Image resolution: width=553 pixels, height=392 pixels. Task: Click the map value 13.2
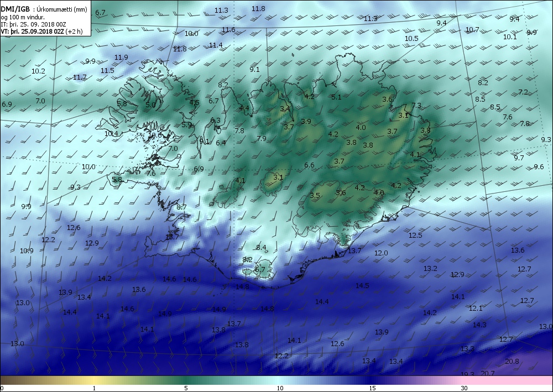430,269
